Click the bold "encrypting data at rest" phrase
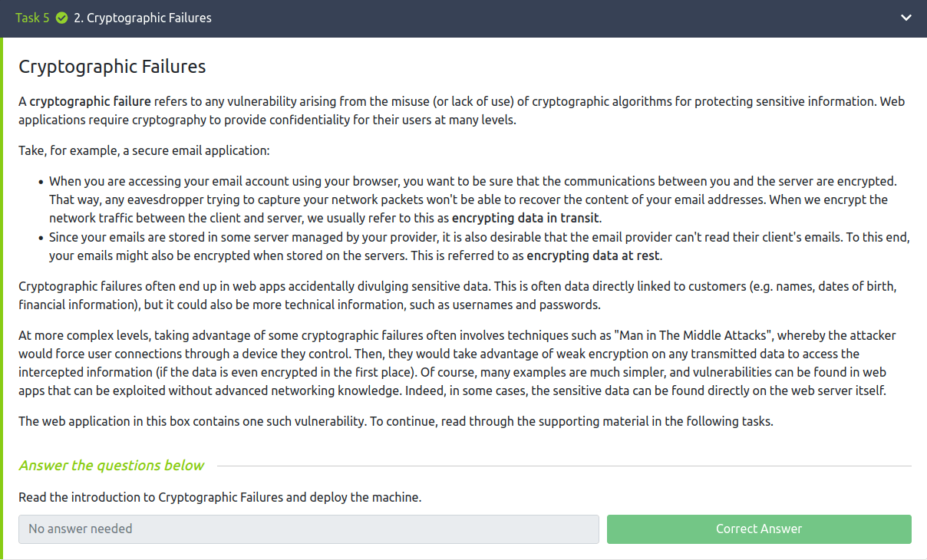The width and height of the screenshot is (927, 560). (593, 255)
